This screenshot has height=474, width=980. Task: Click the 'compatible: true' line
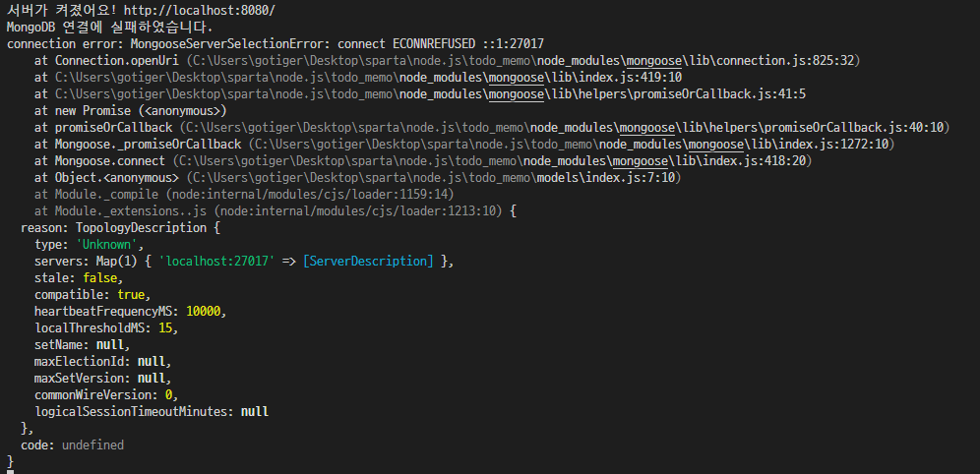[x=92, y=295]
